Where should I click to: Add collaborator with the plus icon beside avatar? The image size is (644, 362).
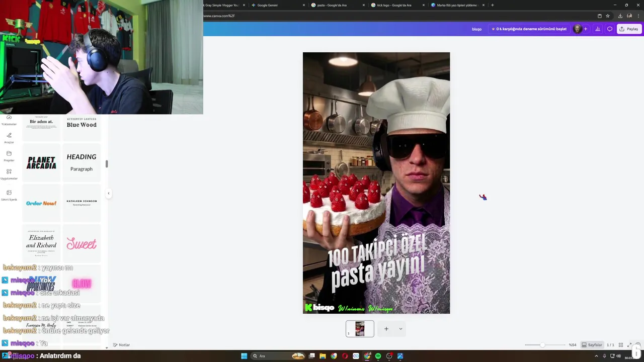(586, 29)
